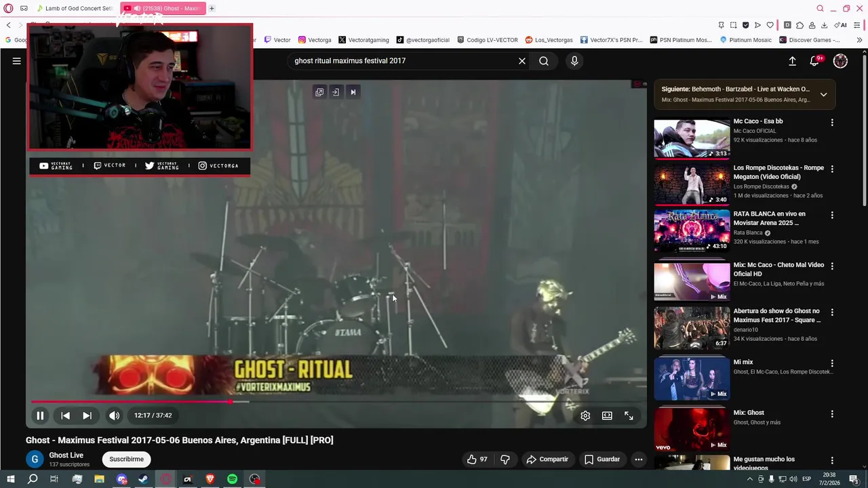This screenshot has height=488, width=868.
Task: Open options for RATA BLANCA en vivo
Action: 832,215
